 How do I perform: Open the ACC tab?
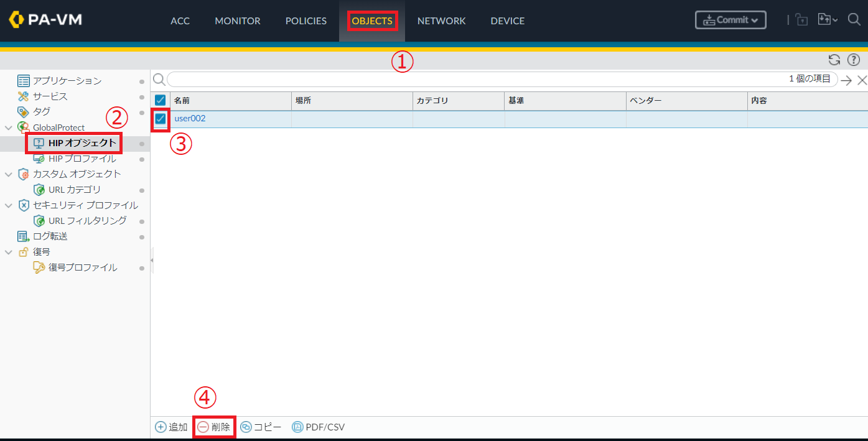180,21
